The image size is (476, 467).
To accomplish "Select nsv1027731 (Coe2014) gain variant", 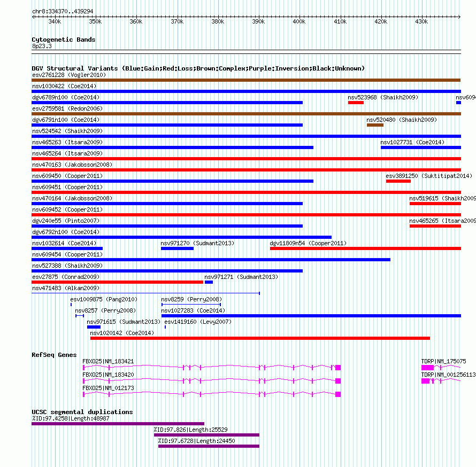I will (x=421, y=147).
